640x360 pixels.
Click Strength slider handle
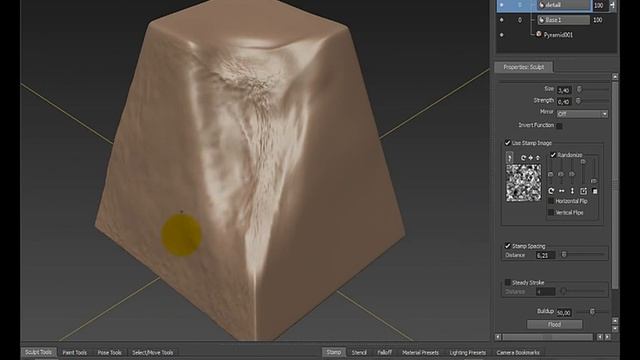tap(578, 100)
